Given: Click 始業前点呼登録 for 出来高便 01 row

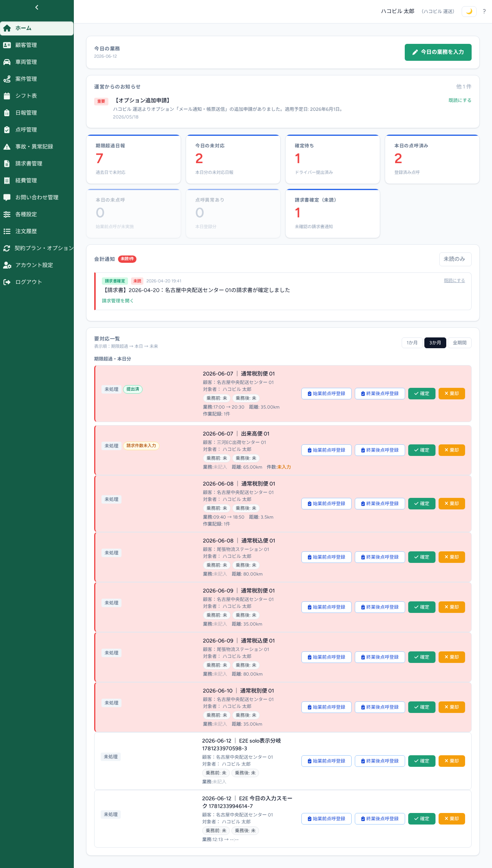Looking at the screenshot, I should coord(326,450).
